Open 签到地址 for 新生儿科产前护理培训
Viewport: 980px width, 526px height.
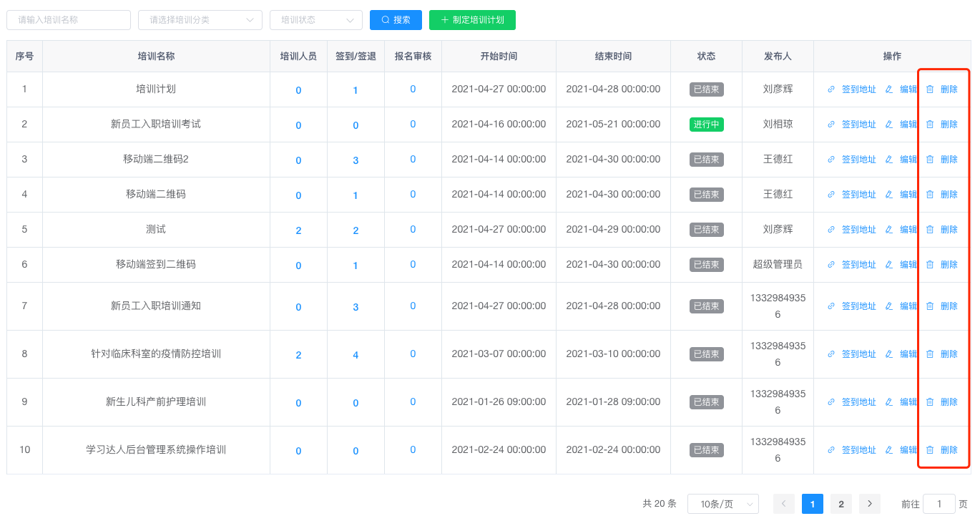pos(859,402)
